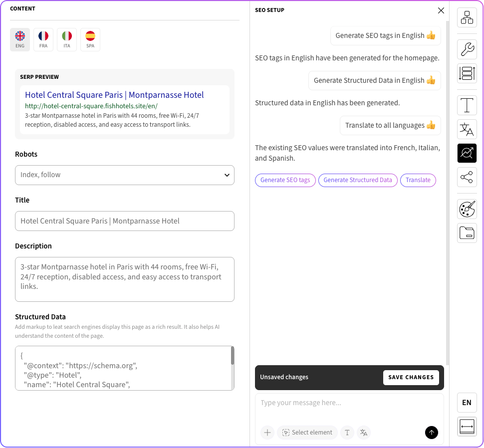484x448 pixels.
Task: Select the text editing T tool
Action: (467, 105)
